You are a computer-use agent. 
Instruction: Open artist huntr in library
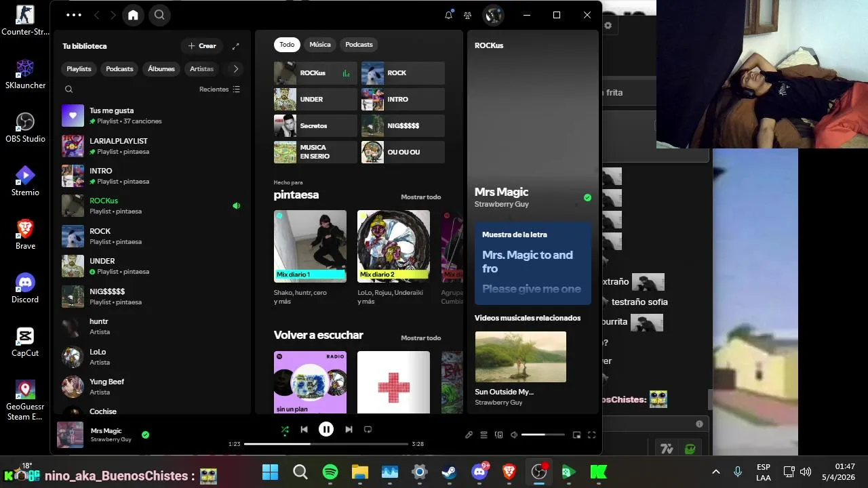pyautogui.click(x=151, y=326)
